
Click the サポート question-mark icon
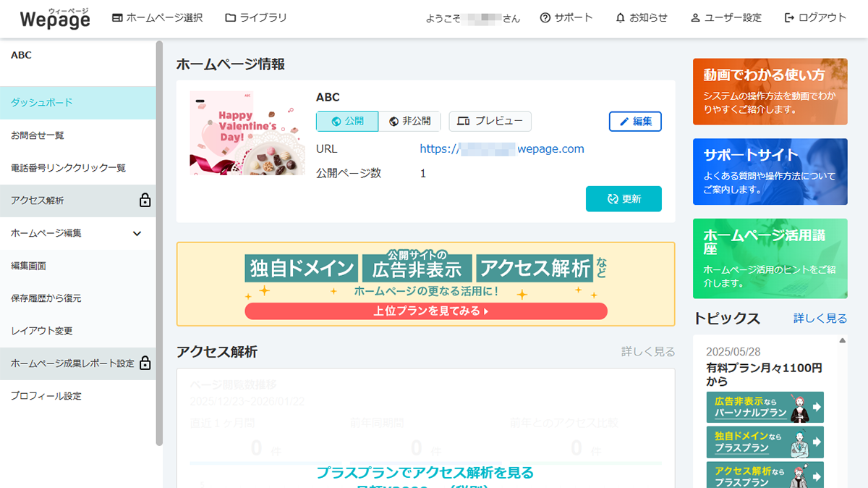545,17
